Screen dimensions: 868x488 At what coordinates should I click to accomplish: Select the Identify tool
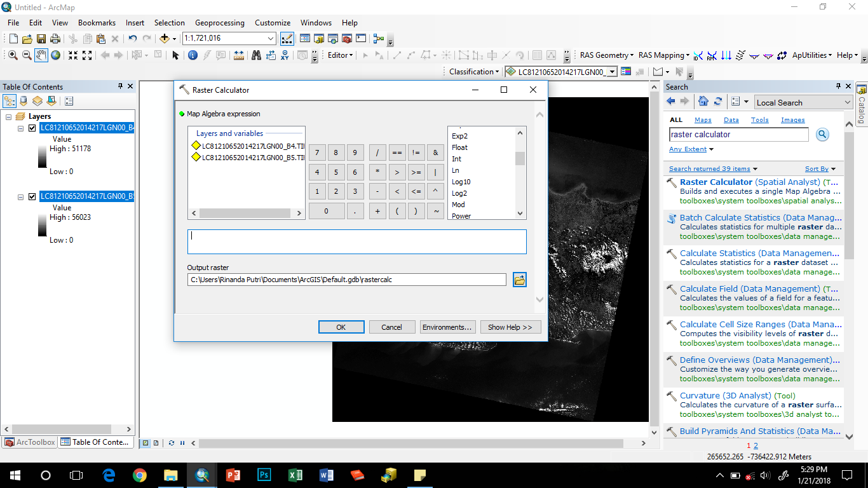pos(192,55)
